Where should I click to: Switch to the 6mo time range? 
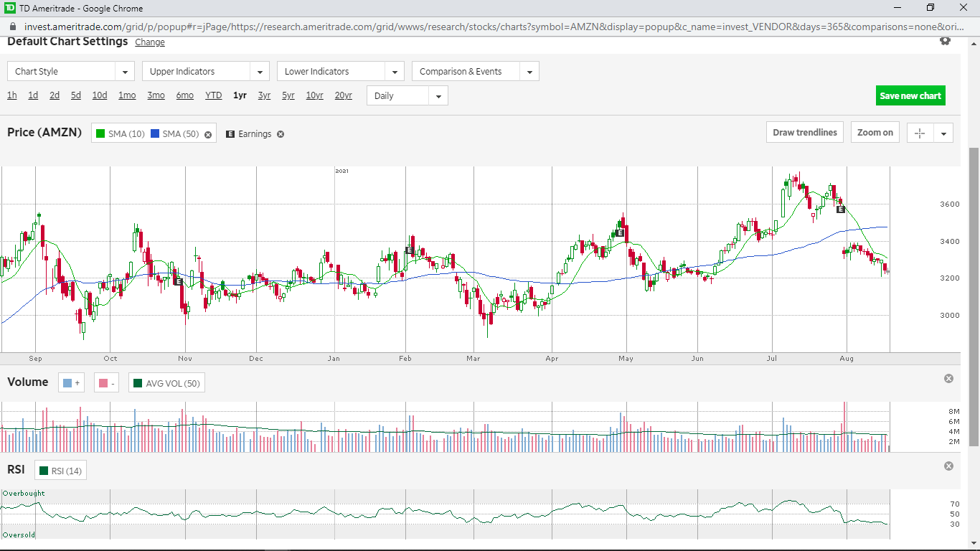coord(185,95)
